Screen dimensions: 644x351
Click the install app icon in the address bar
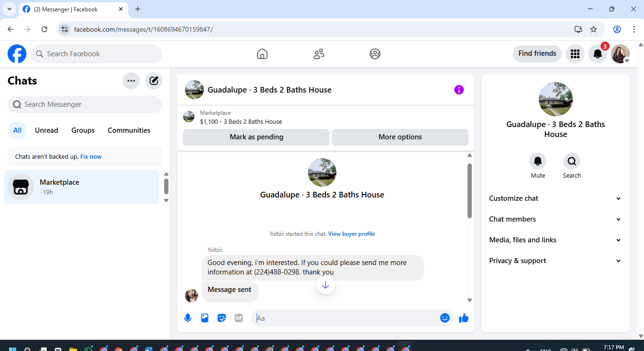(578, 29)
